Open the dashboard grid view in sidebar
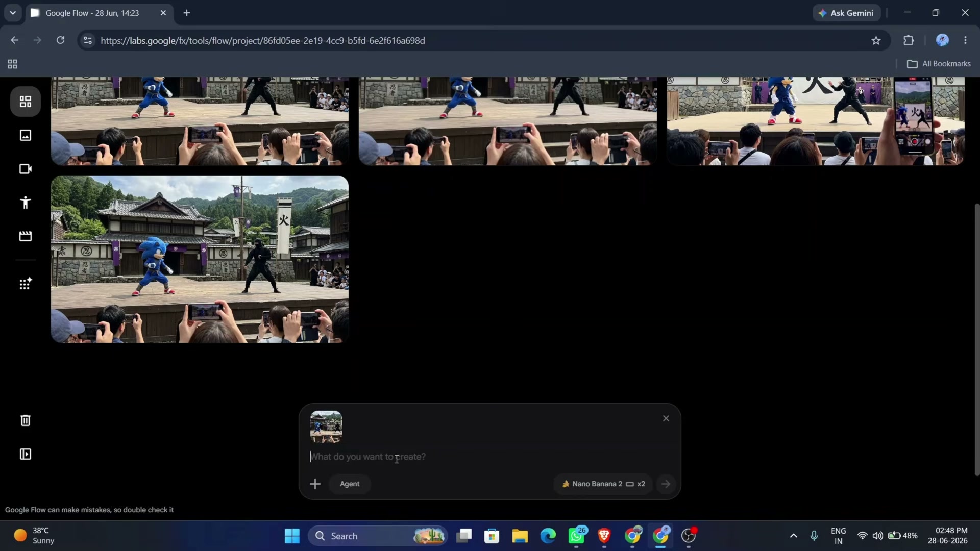This screenshot has width=980, height=551. pos(25,102)
